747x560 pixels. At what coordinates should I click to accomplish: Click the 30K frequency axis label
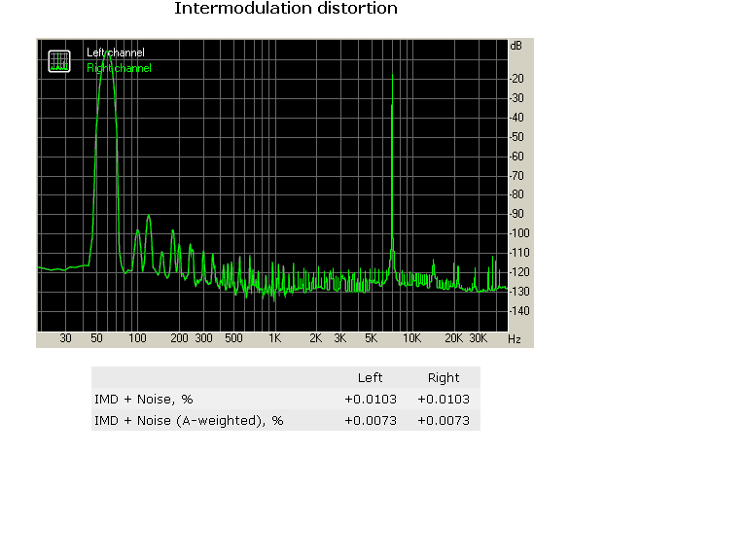pos(479,338)
